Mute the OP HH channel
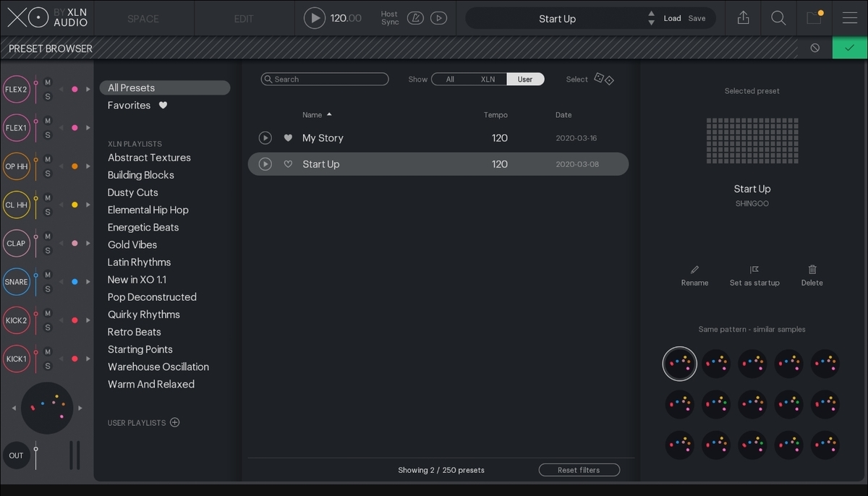 click(48, 159)
